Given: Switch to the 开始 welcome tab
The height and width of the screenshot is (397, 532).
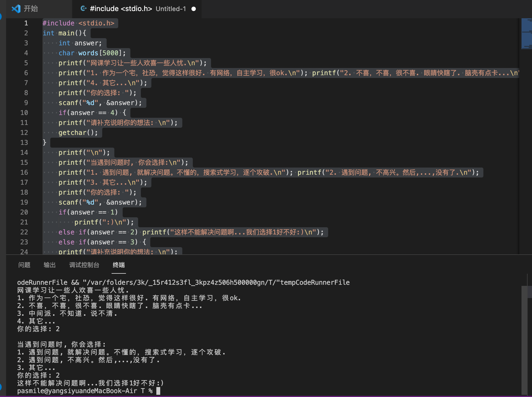Looking at the screenshot, I should pyautogui.click(x=30, y=9).
